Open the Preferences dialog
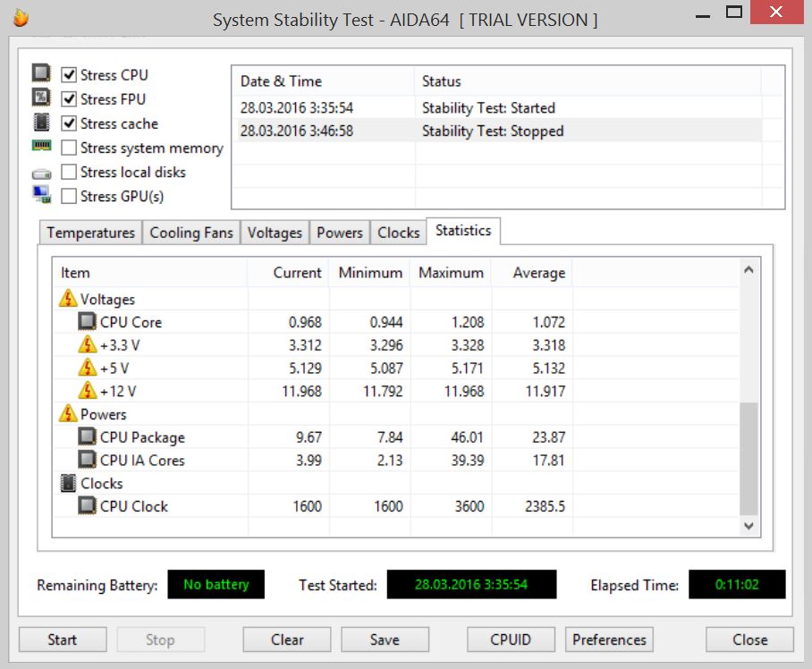This screenshot has height=669, width=812. [609, 639]
